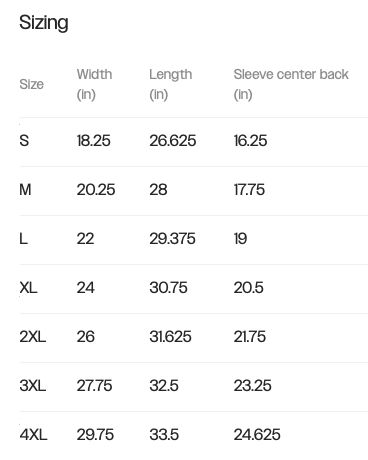
Task: Select the S size row label
Action: click(24, 141)
